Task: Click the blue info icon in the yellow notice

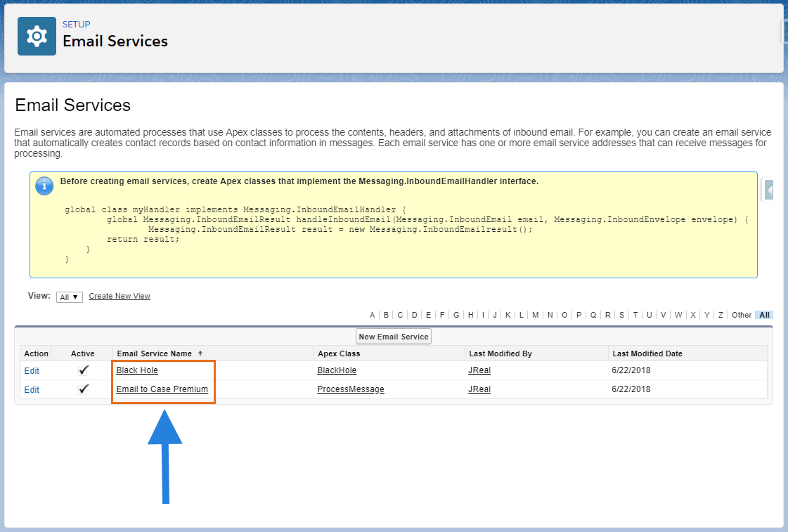Action: tap(44, 186)
